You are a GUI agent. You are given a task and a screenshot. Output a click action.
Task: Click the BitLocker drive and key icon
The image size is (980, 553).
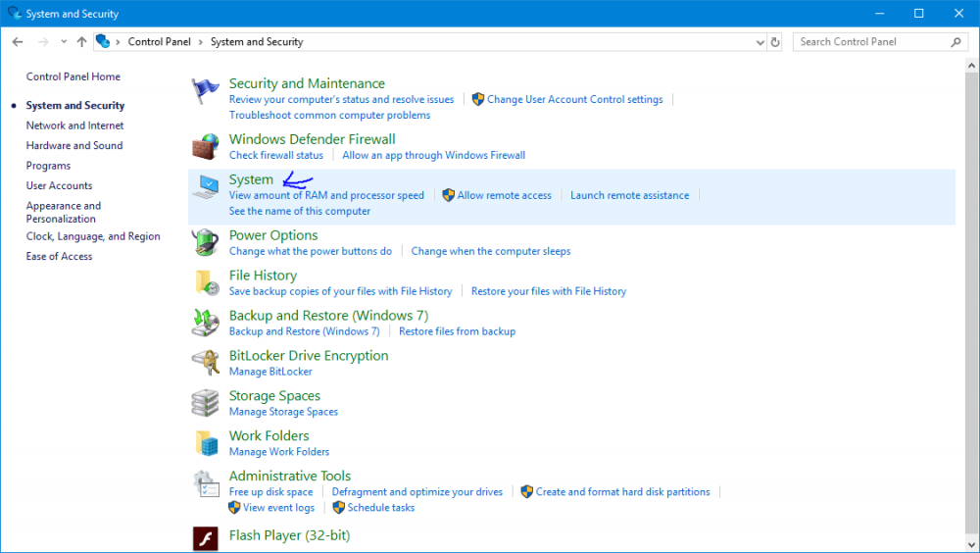[205, 363]
